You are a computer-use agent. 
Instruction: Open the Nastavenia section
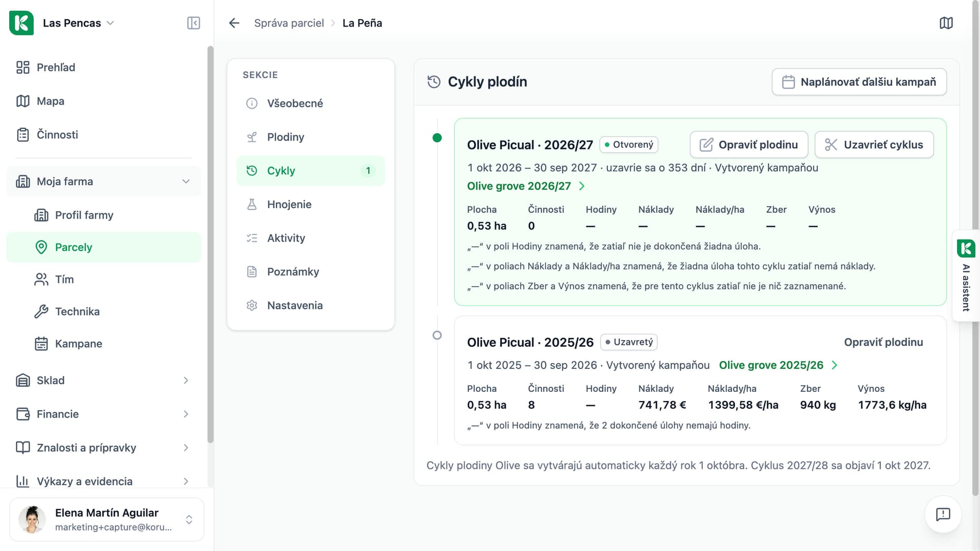point(310,305)
